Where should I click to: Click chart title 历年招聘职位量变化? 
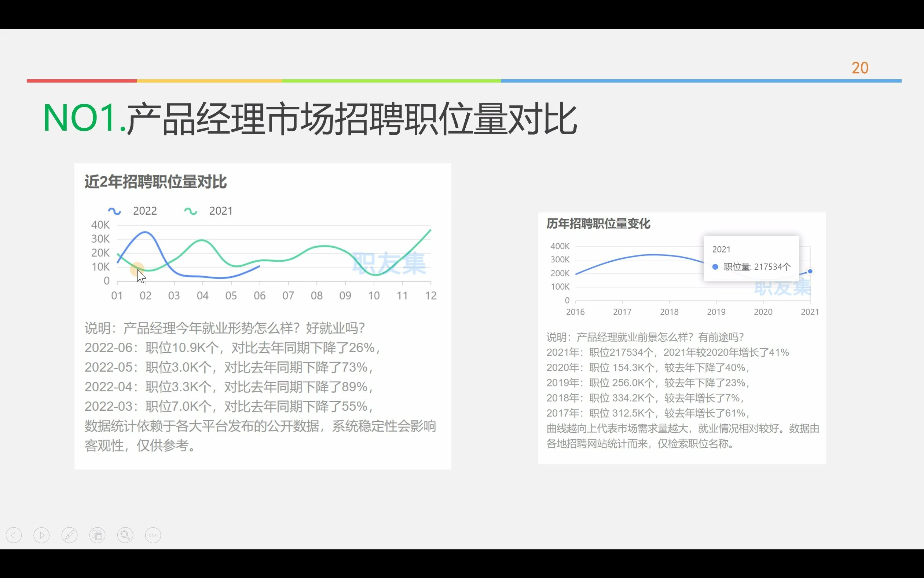point(598,223)
